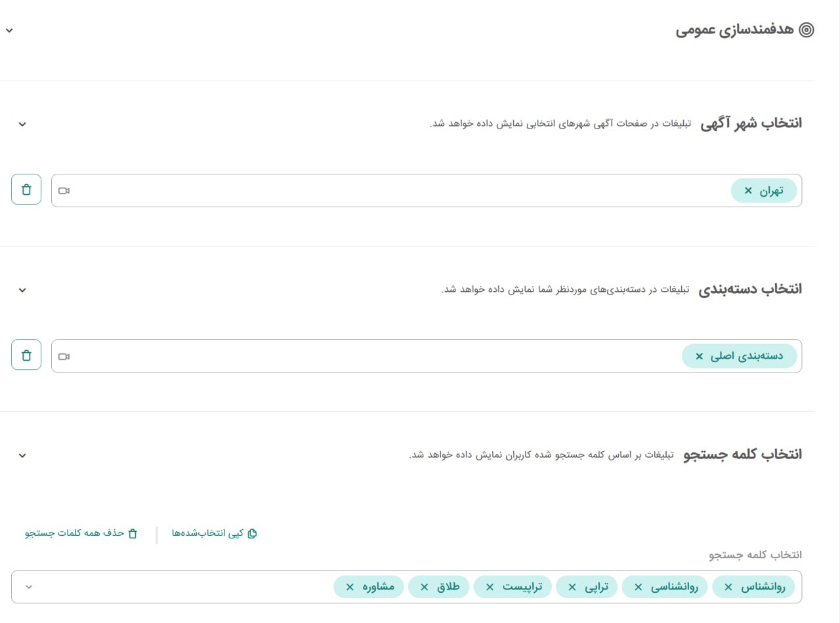
Task: Collapse the انتخاب دسته‌بندی section
Action: click(22, 290)
